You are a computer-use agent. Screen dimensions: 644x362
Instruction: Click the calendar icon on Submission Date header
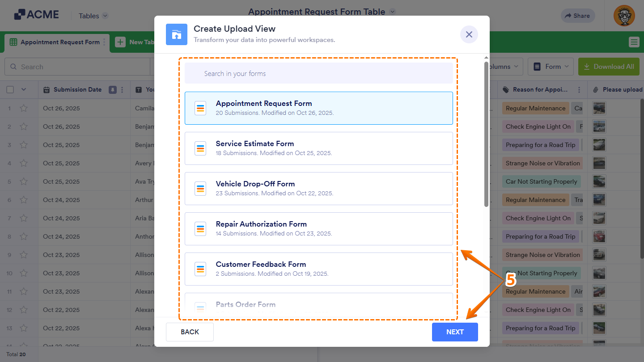coord(46,89)
